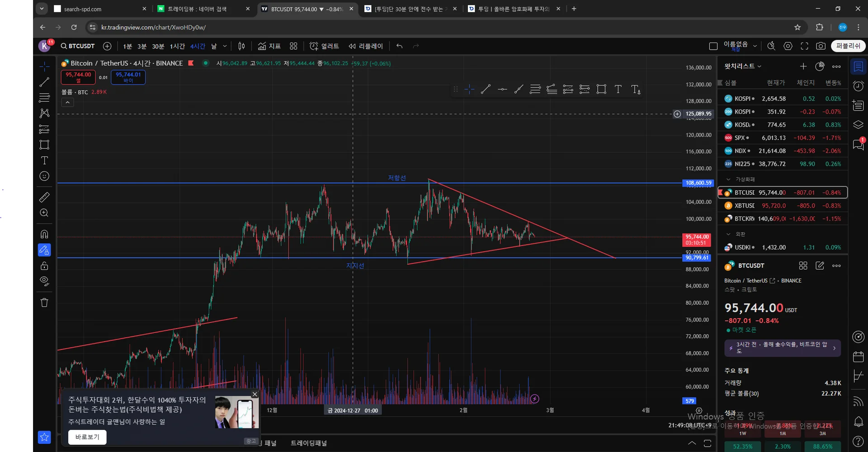This screenshot has height=452, width=868.
Task: Toggle hide all drawings eye icon
Action: pyautogui.click(x=44, y=281)
